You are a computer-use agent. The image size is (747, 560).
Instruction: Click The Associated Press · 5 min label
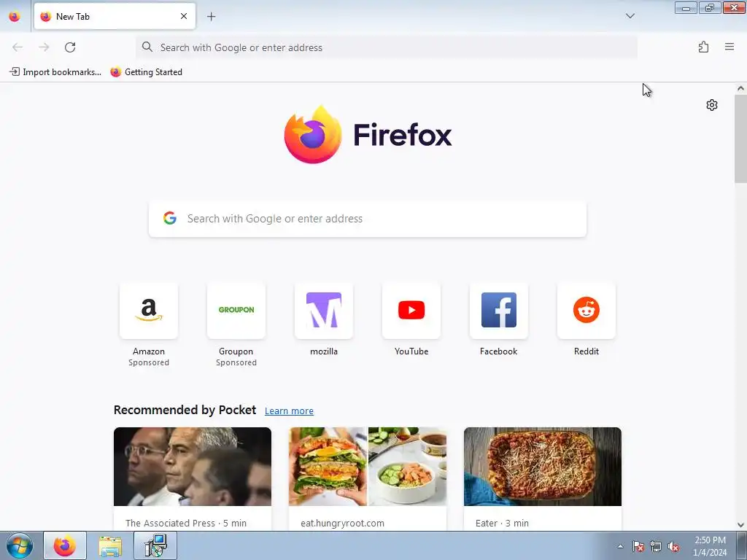[x=186, y=523]
